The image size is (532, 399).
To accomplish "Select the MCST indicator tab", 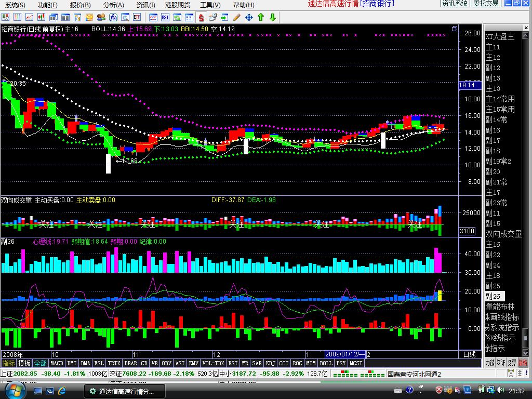I will coord(356,363).
